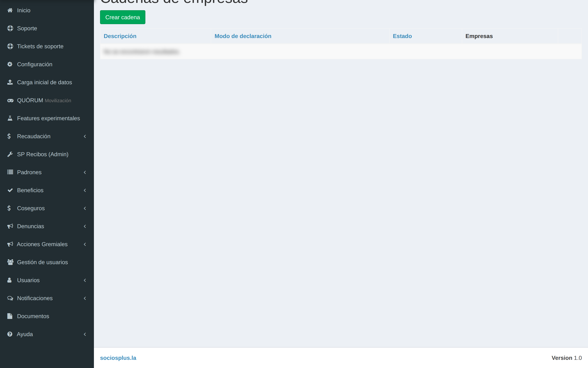This screenshot has width=588, height=368.
Task: Expand the Acciones Gremiales submenu chevron
Action: [x=85, y=244]
